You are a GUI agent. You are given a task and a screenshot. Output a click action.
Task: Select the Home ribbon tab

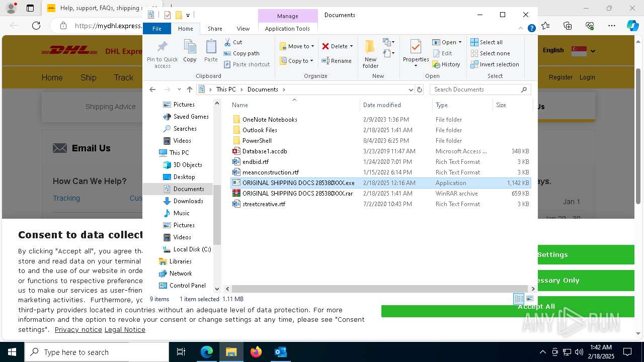(186, 29)
